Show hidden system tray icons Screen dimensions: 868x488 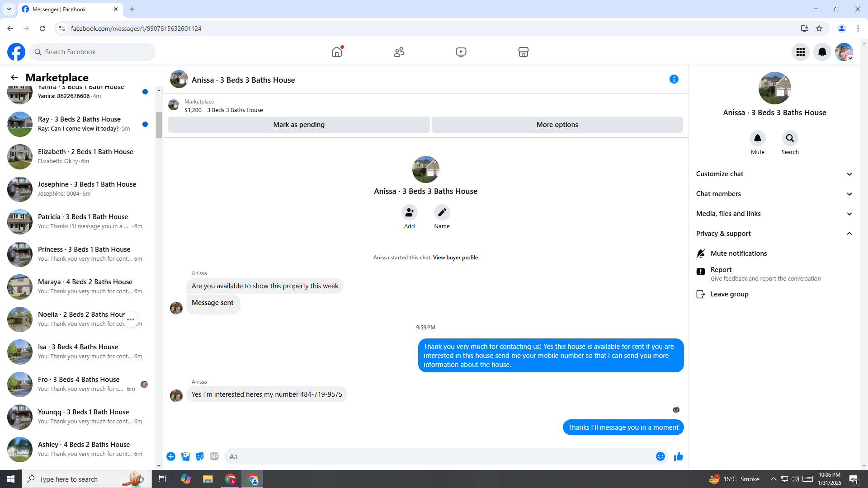(x=774, y=479)
